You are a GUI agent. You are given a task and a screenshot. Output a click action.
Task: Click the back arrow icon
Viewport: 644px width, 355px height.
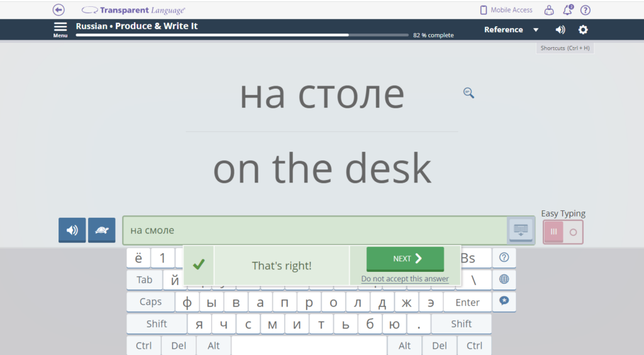tap(58, 10)
